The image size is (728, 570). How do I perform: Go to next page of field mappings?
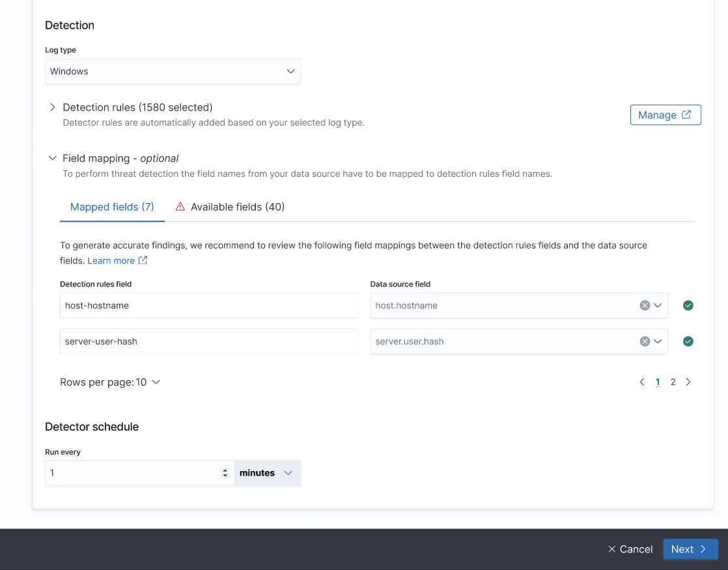pos(688,383)
